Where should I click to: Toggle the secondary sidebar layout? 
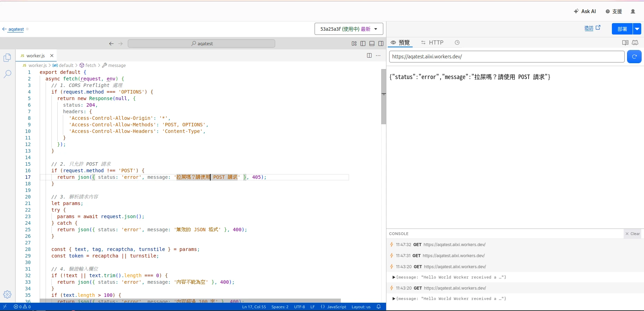(381, 43)
